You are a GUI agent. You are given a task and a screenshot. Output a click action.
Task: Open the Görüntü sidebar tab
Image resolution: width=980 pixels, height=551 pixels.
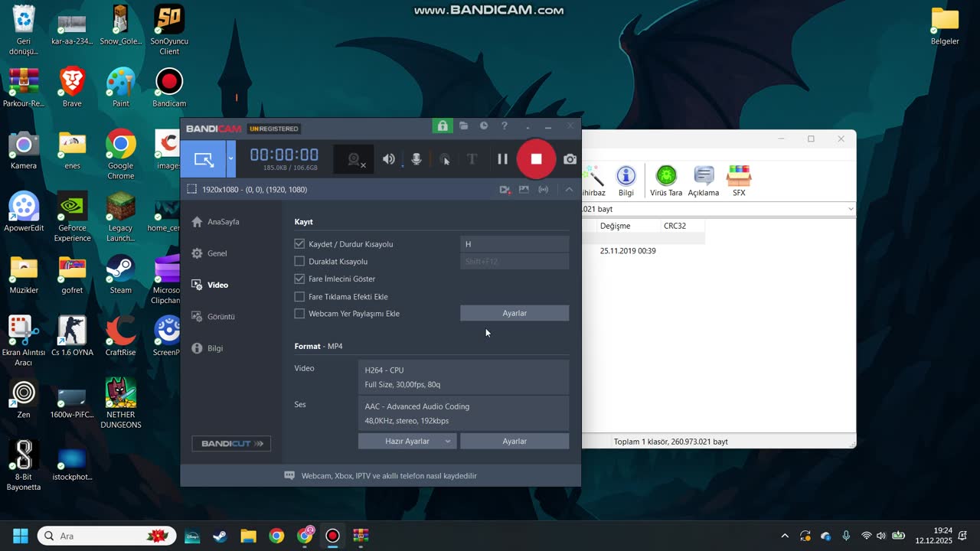[x=220, y=317]
